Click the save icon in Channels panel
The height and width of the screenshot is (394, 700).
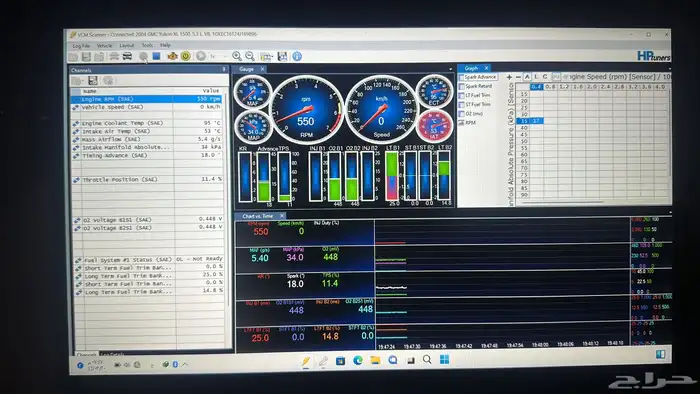pyautogui.click(x=93, y=80)
